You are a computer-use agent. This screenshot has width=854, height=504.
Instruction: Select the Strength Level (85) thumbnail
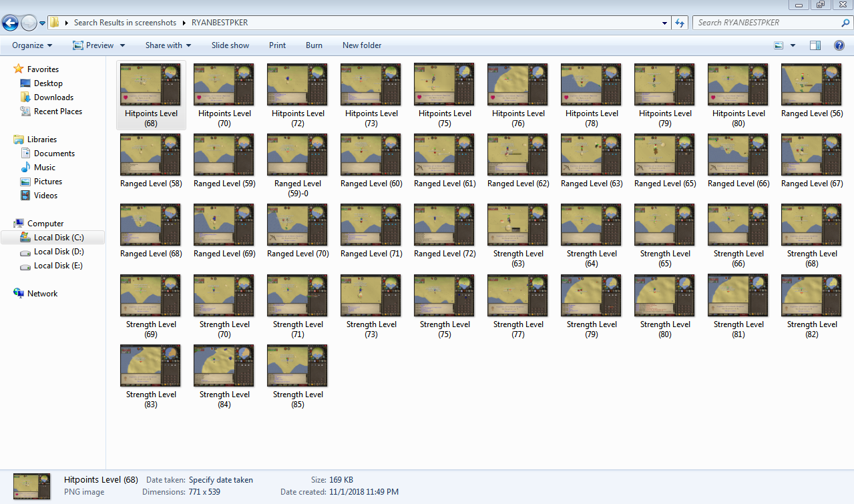298,366
